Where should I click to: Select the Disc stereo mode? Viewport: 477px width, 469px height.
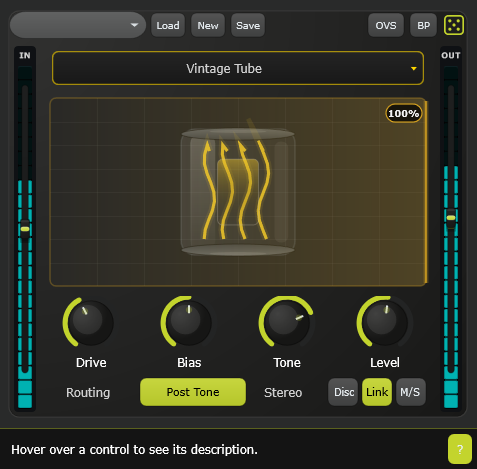[x=343, y=392]
